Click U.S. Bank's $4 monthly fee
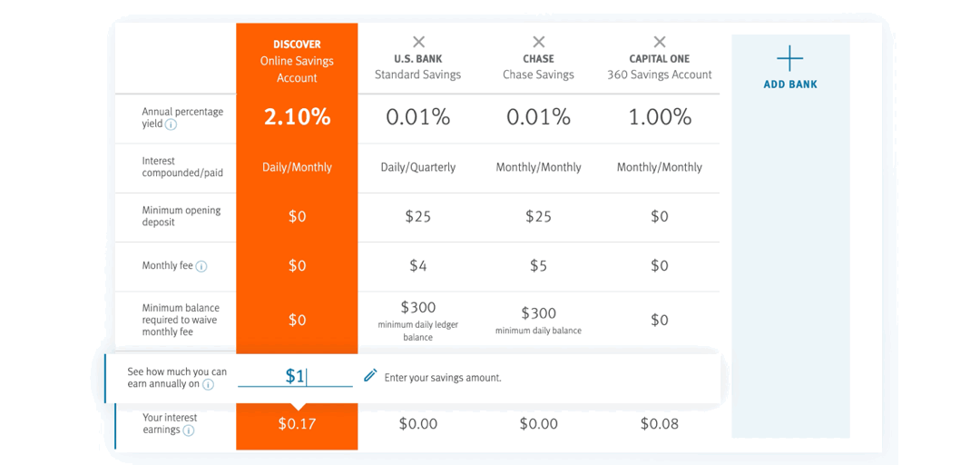Screen dimensions: 980x475 point(418,266)
